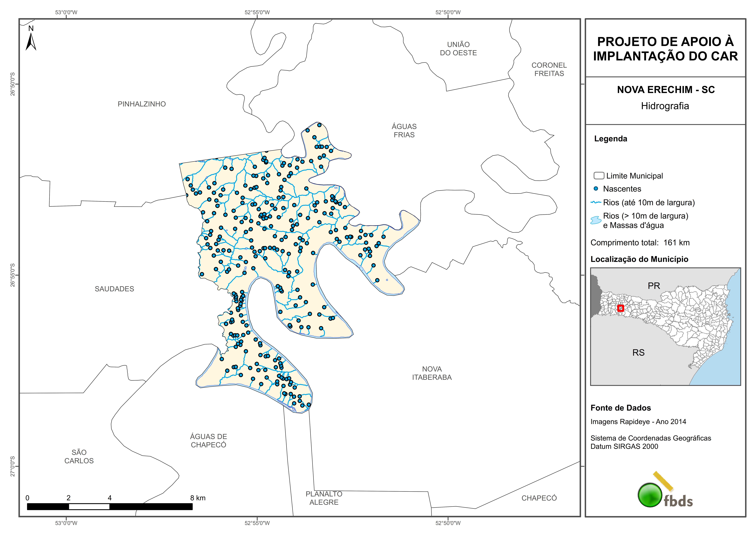Click the black-and-white scale bar
Image resolution: width=756 pixels, height=535 pixels.
click(110, 507)
